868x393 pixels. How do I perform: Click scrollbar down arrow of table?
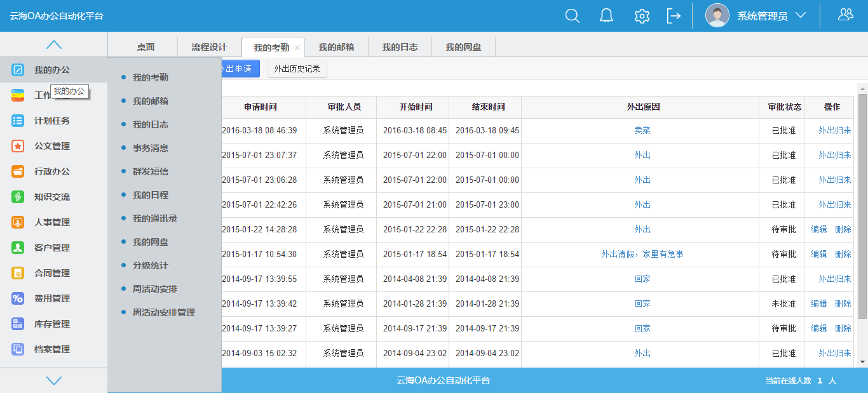[x=862, y=361]
